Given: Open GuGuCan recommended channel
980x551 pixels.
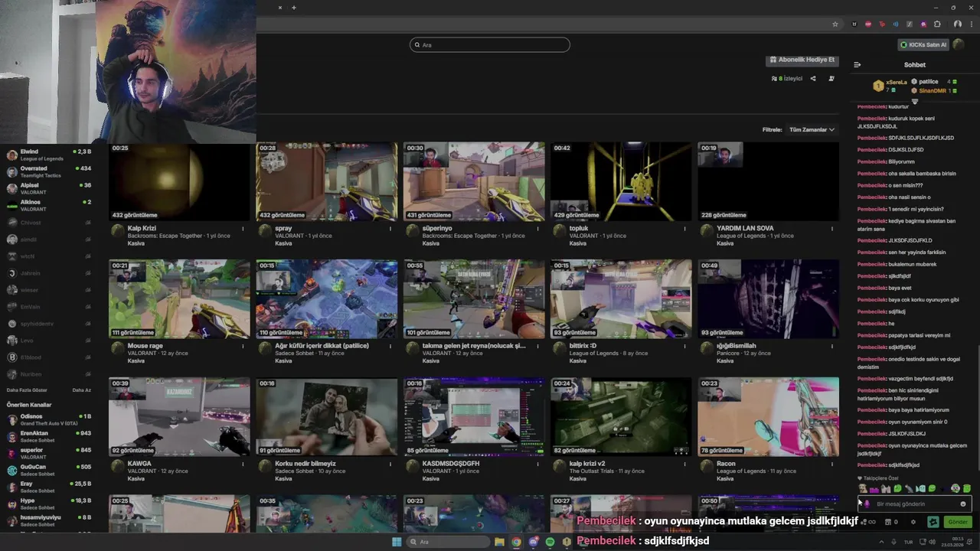Looking at the screenshot, I should click(x=49, y=470).
